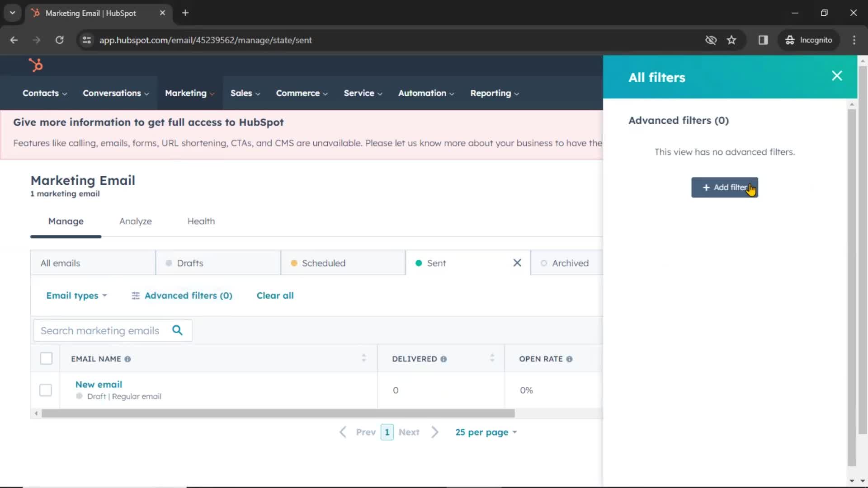
Task: Click the Draft | Regular email status text
Action: (x=124, y=397)
